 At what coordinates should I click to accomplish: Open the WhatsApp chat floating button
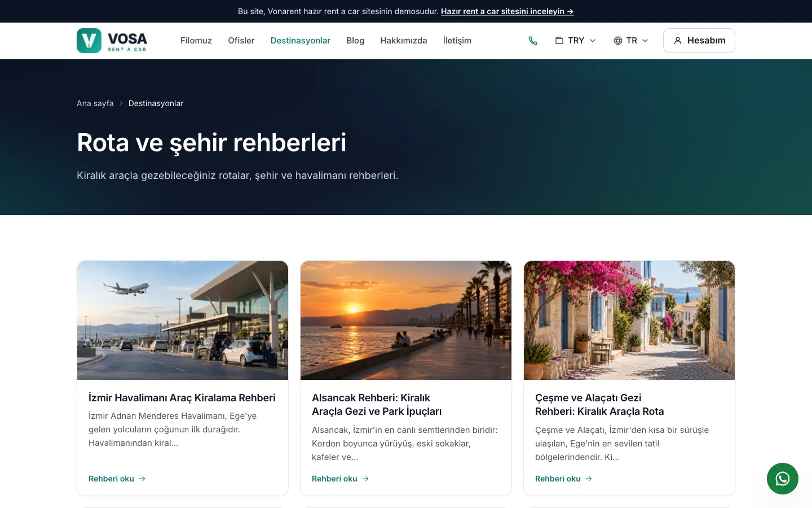pos(783,479)
